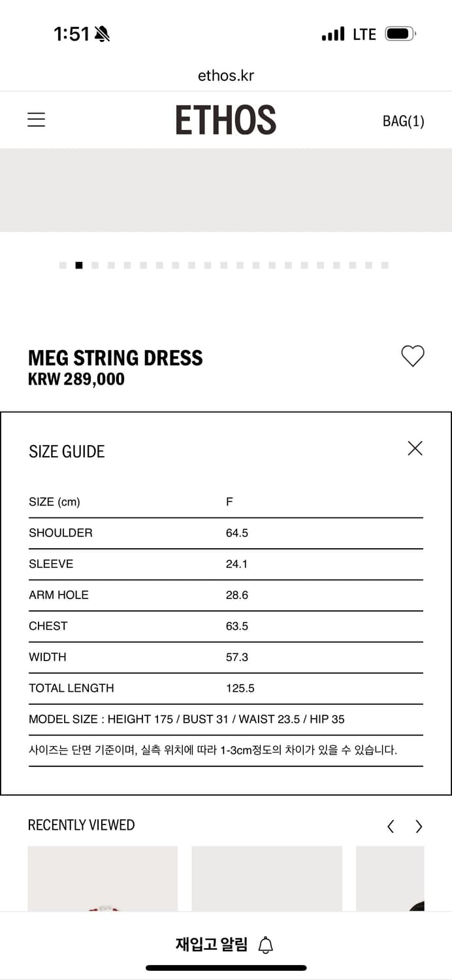The width and height of the screenshot is (452, 980).
Task: Select the first carousel dot indicator
Action: (63, 265)
